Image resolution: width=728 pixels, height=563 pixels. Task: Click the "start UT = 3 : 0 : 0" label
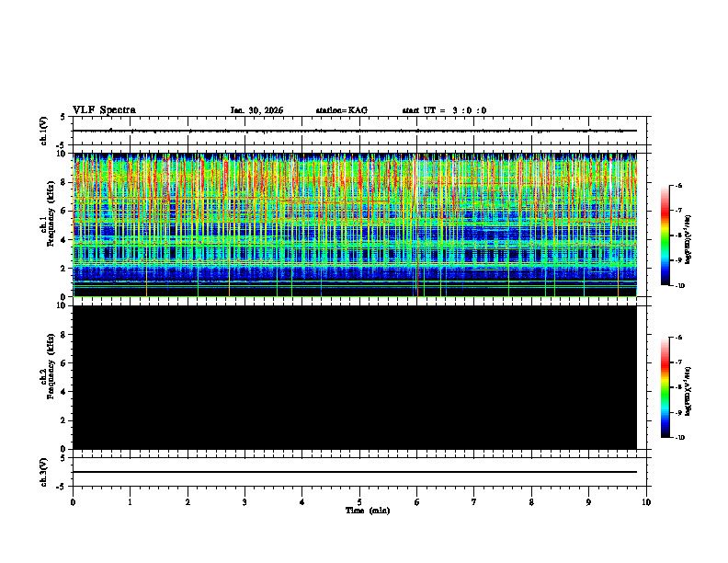444,110
